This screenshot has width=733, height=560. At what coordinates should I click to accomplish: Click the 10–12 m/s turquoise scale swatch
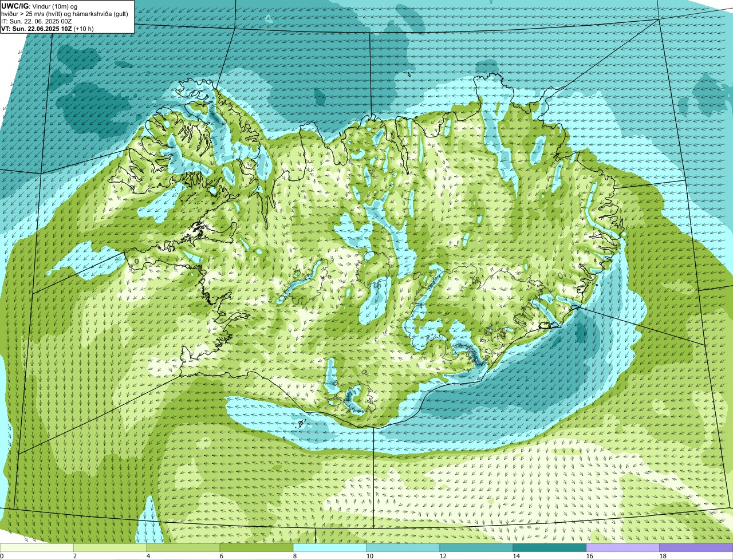click(x=403, y=547)
